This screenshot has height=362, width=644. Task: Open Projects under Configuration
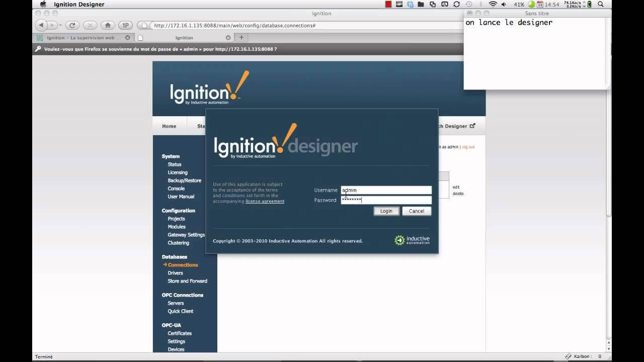(x=177, y=219)
